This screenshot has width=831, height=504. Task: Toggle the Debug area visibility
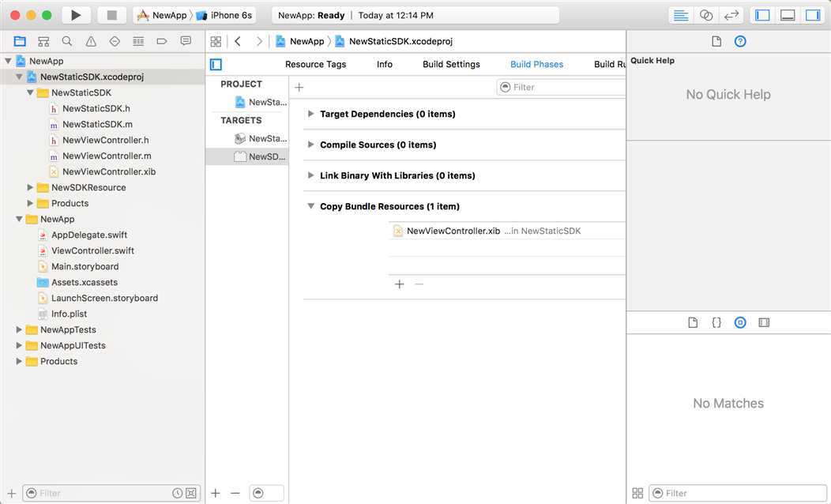click(x=788, y=15)
